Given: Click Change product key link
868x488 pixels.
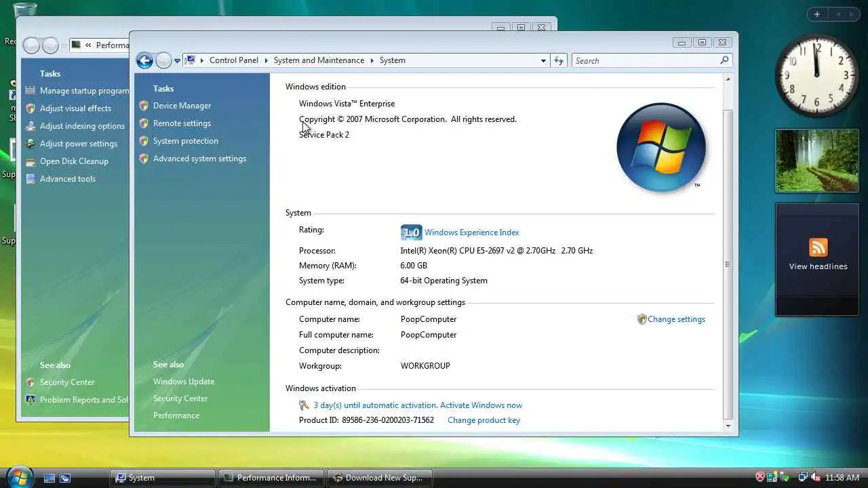Looking at the screenshot, I should (484, 420).
